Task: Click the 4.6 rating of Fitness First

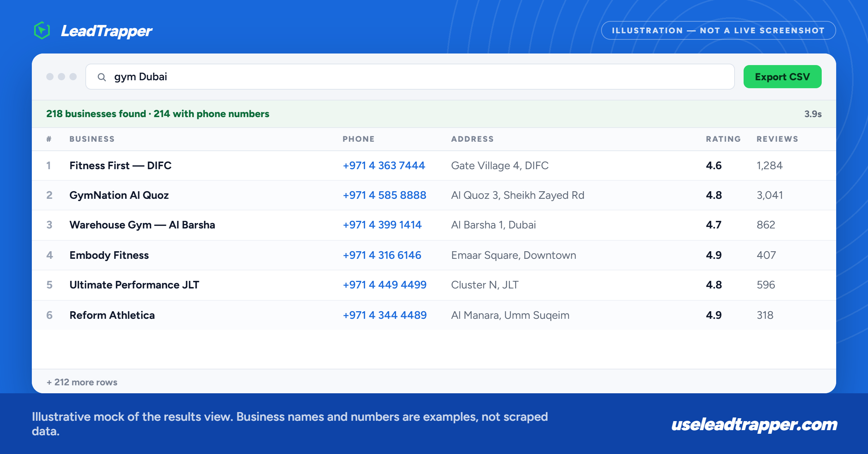Action: pos(714,166)
